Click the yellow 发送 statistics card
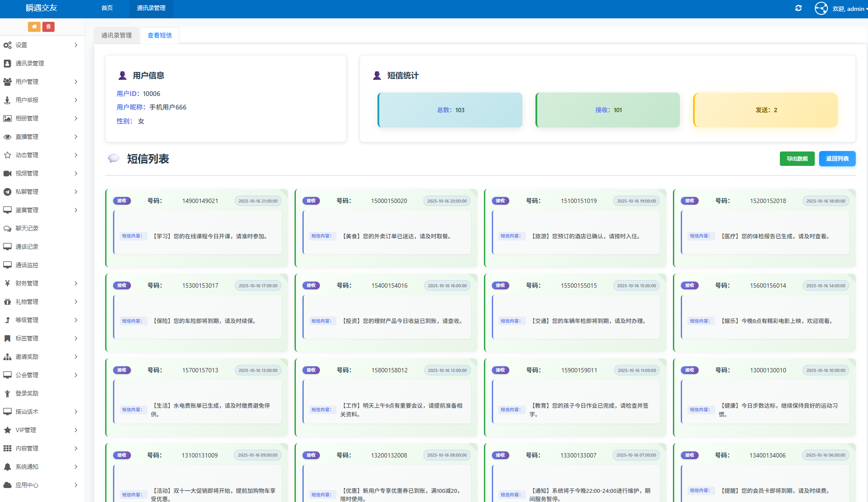This screenshot has width=868, height=502. pos(765,110)
